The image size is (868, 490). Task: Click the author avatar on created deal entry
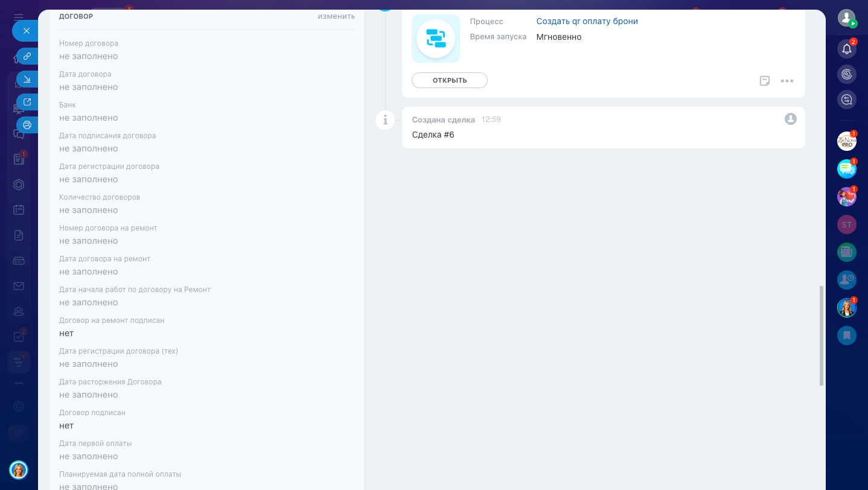click(791, 119)
